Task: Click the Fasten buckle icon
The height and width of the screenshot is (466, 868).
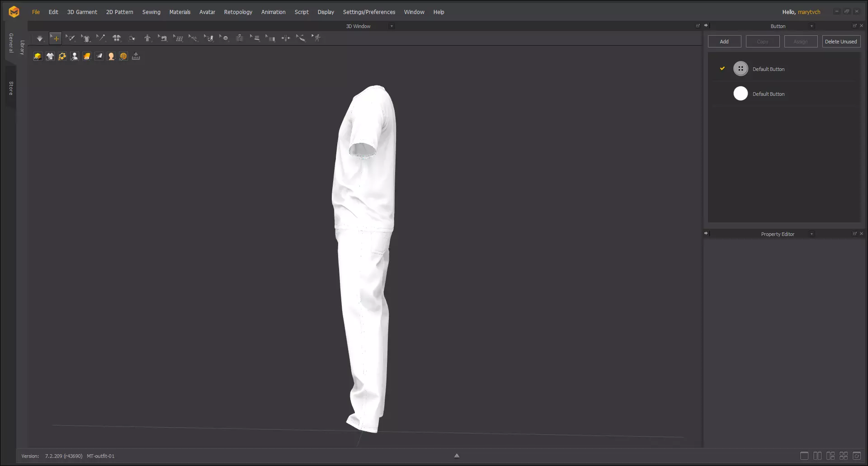Action: 286,38
